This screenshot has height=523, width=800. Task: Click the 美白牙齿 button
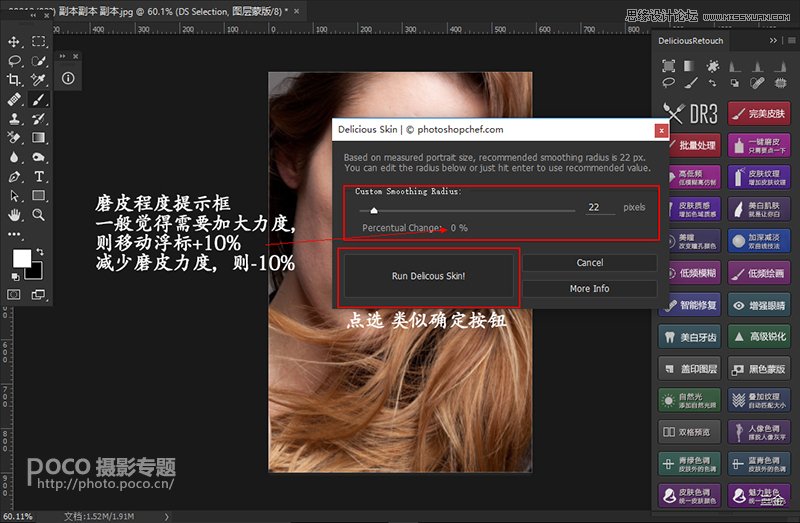(x=690, y=337)
